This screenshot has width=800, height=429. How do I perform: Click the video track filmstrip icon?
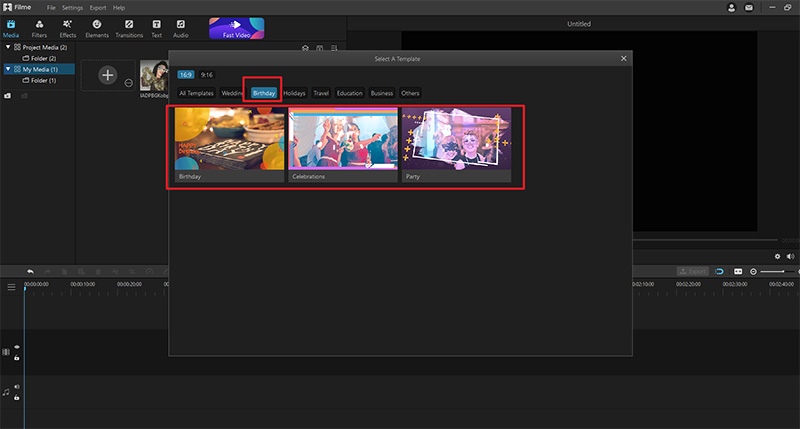click(x=6, y=352)
